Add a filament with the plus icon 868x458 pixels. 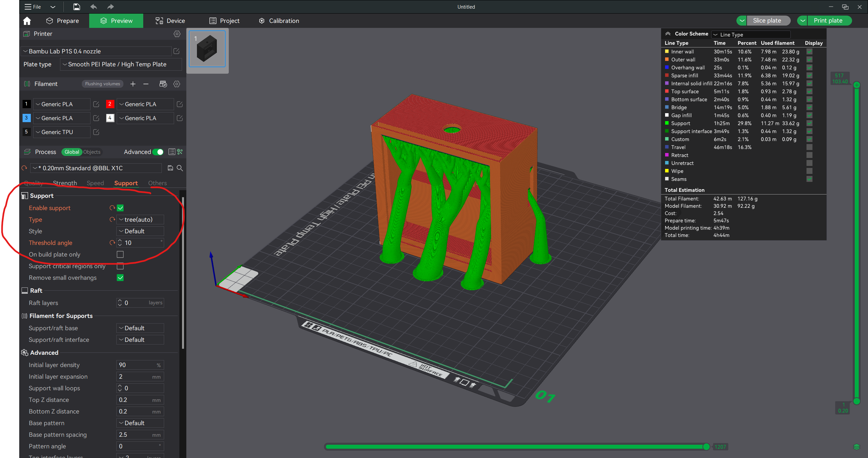click(133, 84)
